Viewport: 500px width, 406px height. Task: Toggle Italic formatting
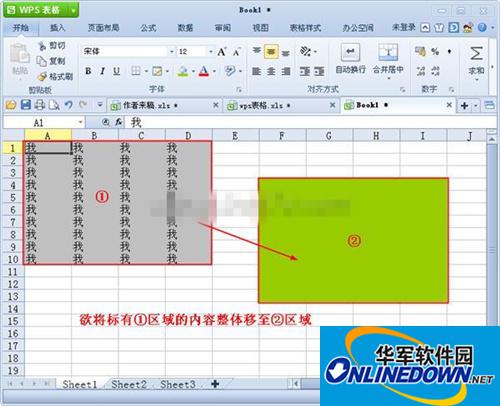[x=102, y=71]
